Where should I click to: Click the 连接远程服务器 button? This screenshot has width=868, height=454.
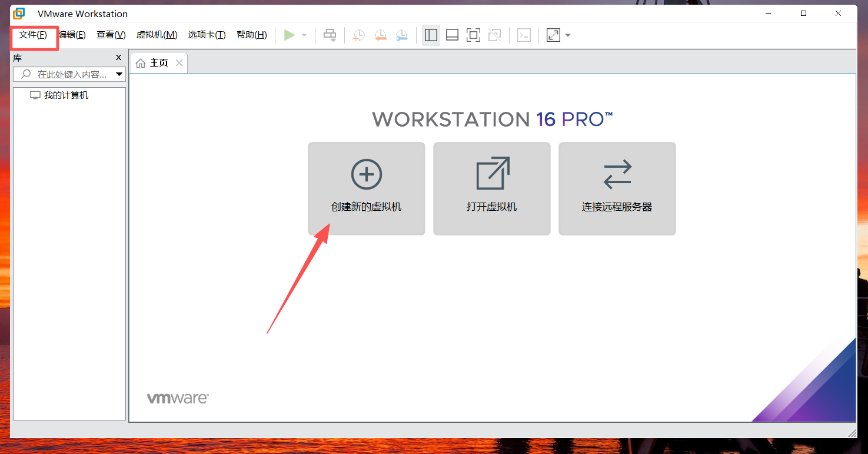pos(617,188)
